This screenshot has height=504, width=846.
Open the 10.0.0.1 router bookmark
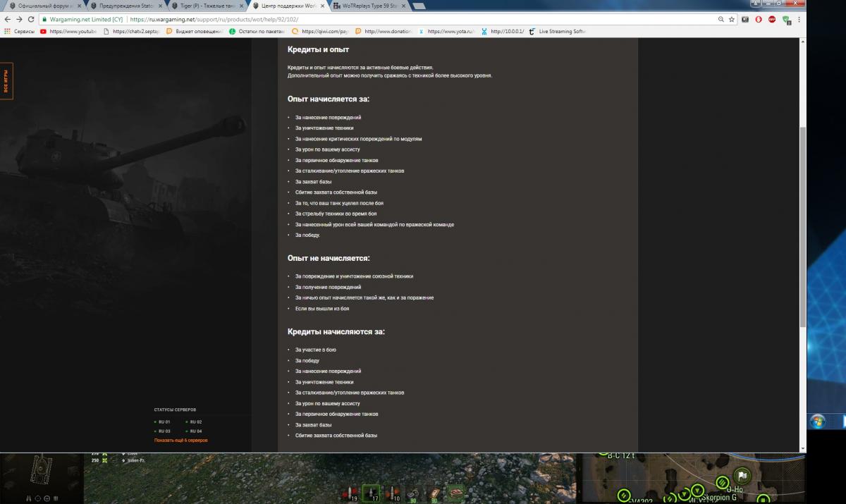pyautogui.click(x=503, y=32)
